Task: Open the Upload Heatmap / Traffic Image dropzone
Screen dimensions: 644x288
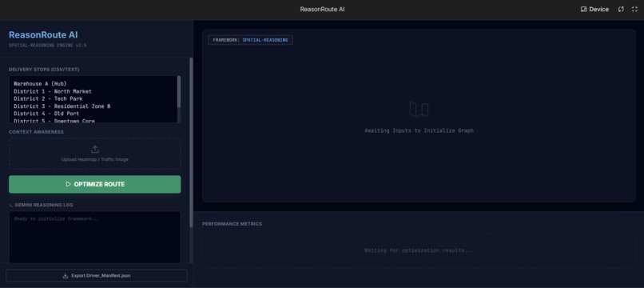Action: (94, 154)
